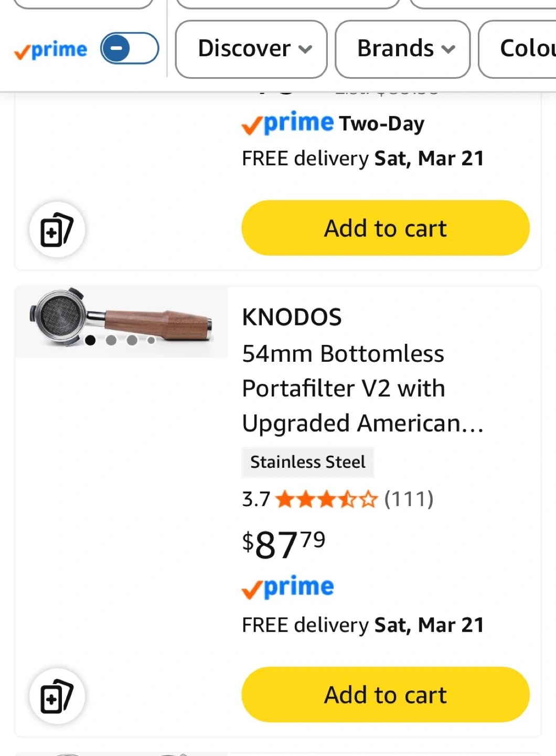The width and height of the screenshot is (556, 756).
Task: Select the second image carousel dot
Action: click(111, 340)
